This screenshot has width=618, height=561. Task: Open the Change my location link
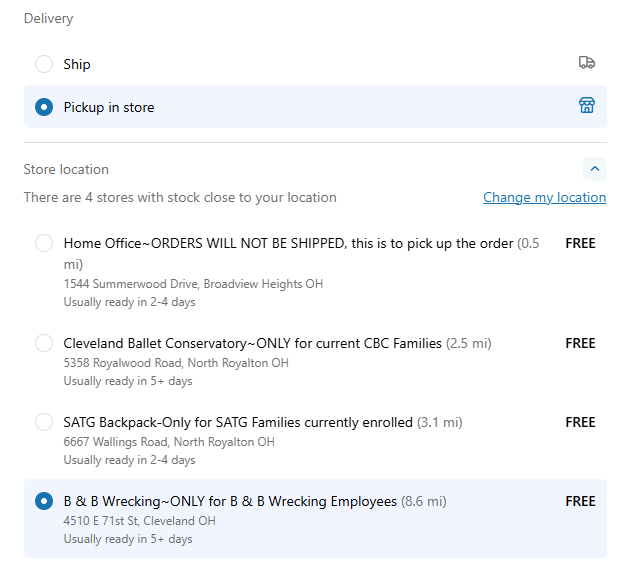(x=544, y=197)
